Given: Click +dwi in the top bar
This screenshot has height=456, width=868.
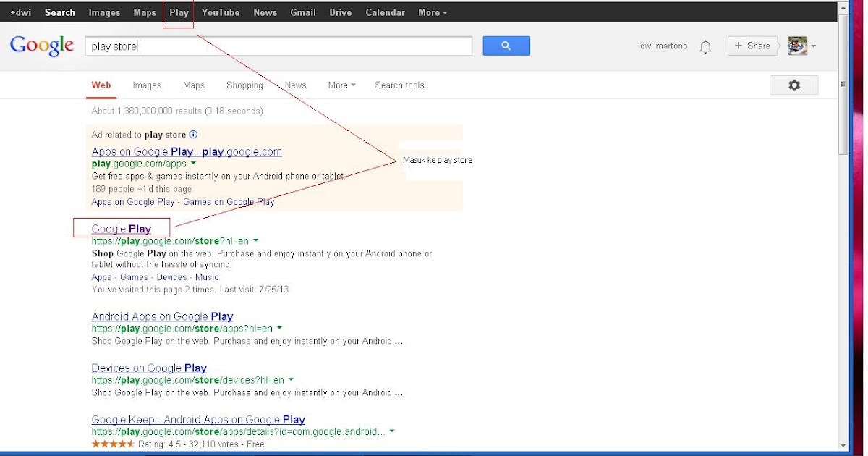Looking at the screenshot, I should [22, 12].
